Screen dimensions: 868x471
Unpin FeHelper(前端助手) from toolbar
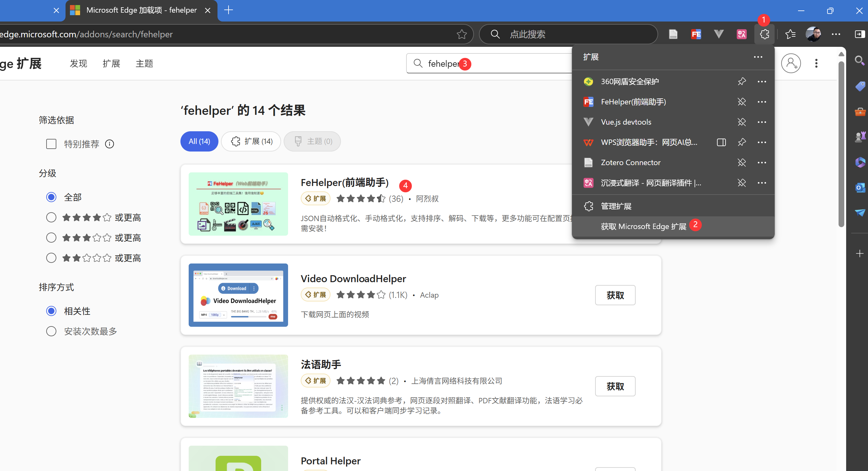[741, 102]
